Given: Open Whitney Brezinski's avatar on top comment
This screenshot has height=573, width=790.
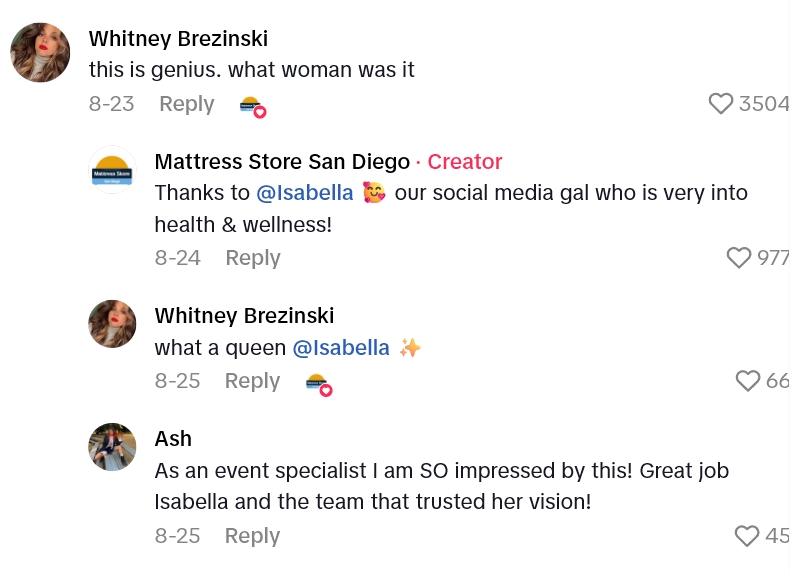Looking at the screenshot, I should [x=40, y=52].
